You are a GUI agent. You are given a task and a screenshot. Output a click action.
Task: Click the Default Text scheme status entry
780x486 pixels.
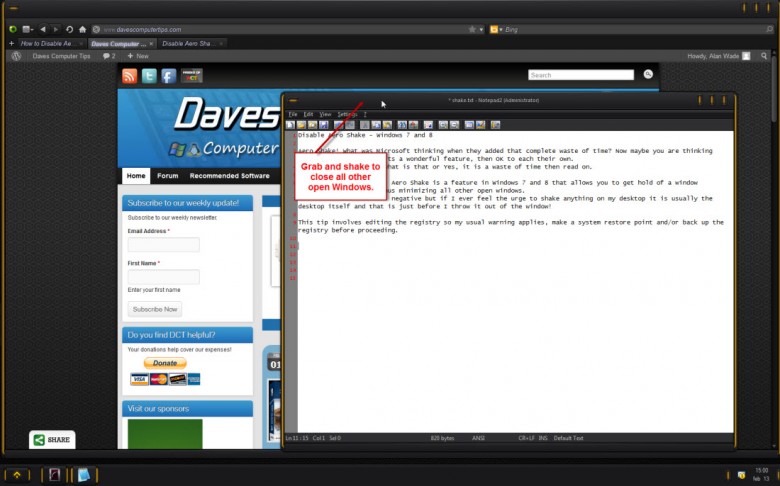coord(568,438)
